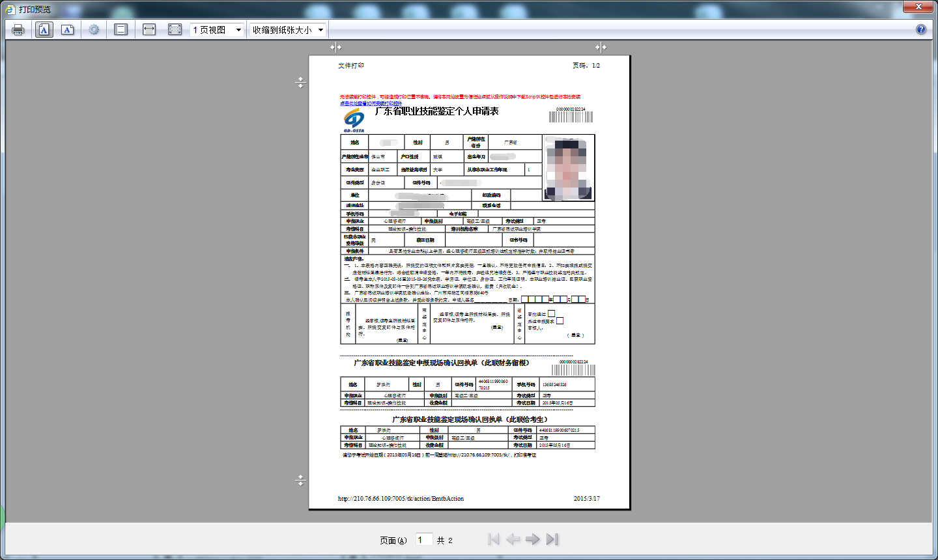Open Page Setup gear icon

[x=94, y=30]
